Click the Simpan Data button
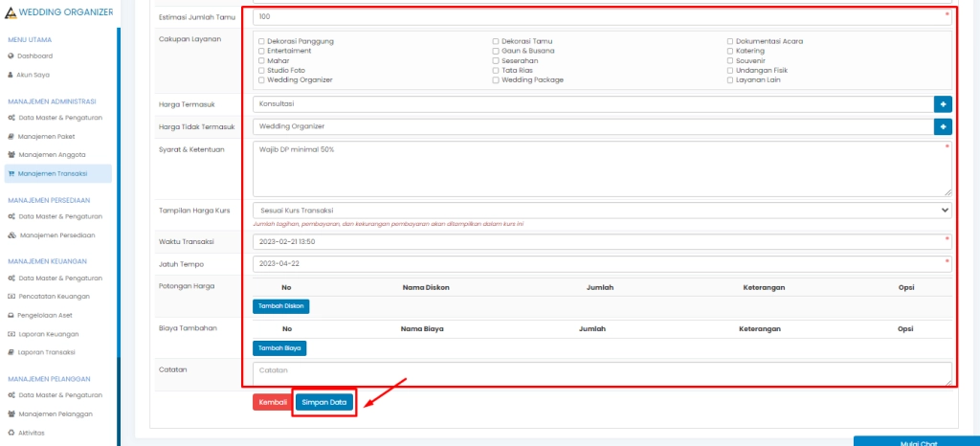This screenshot has height=446, width=980. (x=324, y=403)
